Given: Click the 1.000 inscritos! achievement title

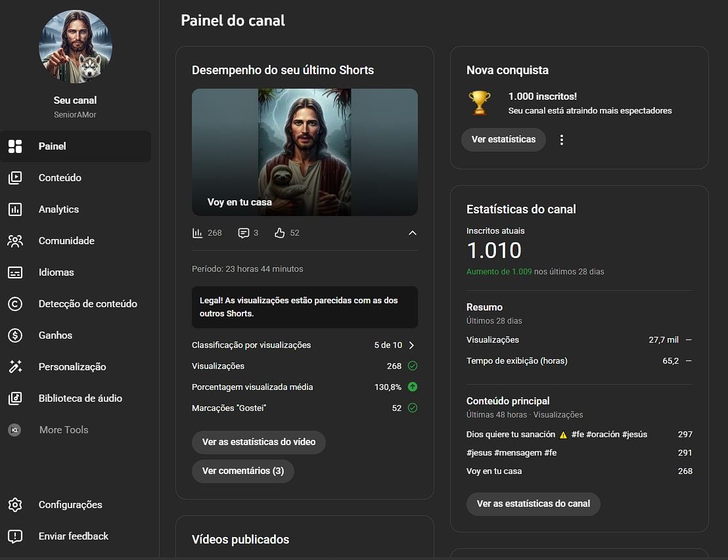Looking at the screenshot, I should point(542,97).
